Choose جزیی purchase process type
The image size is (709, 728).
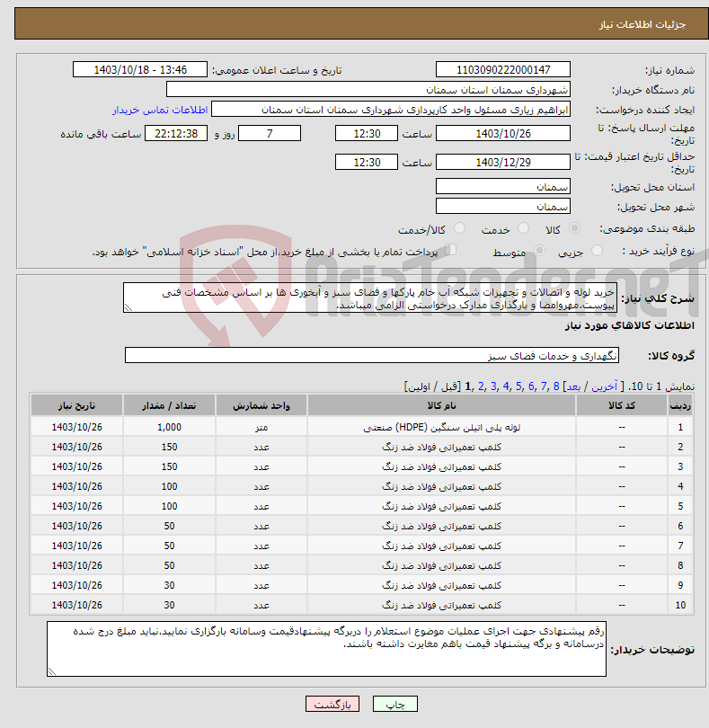pyautogui.click(x=597, y=251)
